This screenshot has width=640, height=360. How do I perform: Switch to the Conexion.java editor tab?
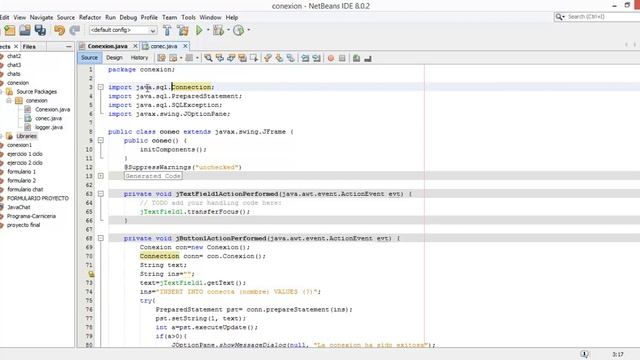click(x=107, y=46)
